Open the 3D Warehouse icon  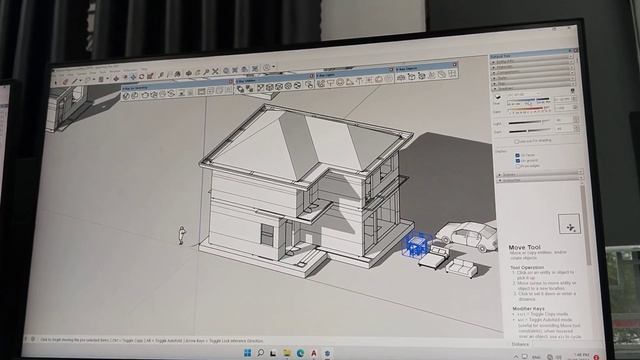click(226, 71)
